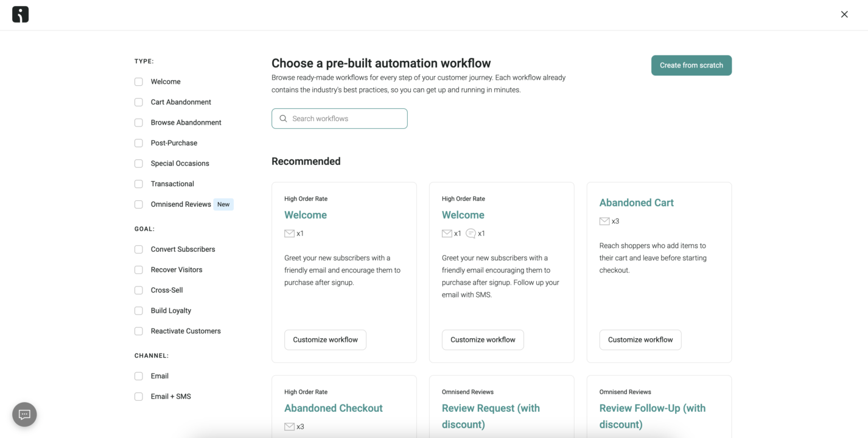The width and height of the screenshot is (868, 438).
Task: Select Cross-Sell goal filter
Action: (x=139, y=290)
